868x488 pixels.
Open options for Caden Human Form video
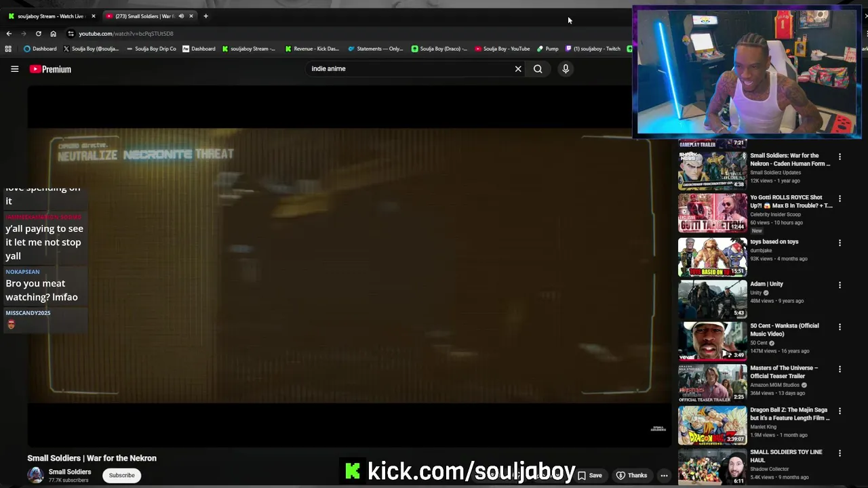tap(840, 157)
